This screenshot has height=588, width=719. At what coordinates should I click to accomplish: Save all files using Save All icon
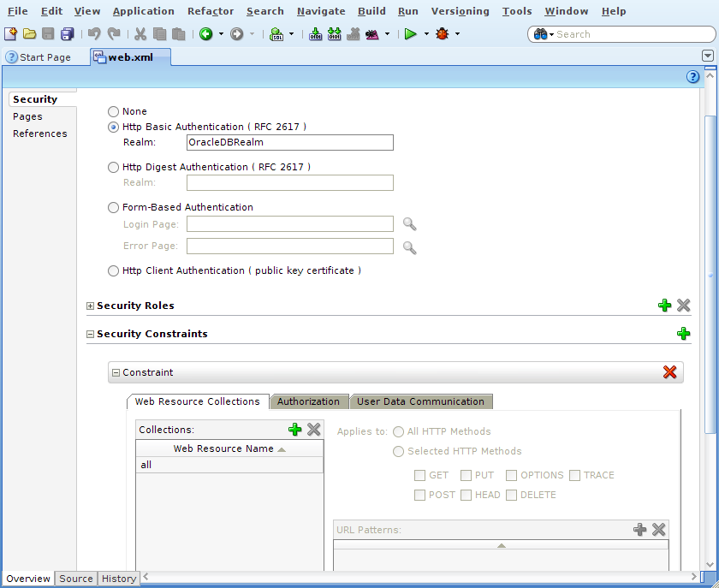(x=67, y=34)
